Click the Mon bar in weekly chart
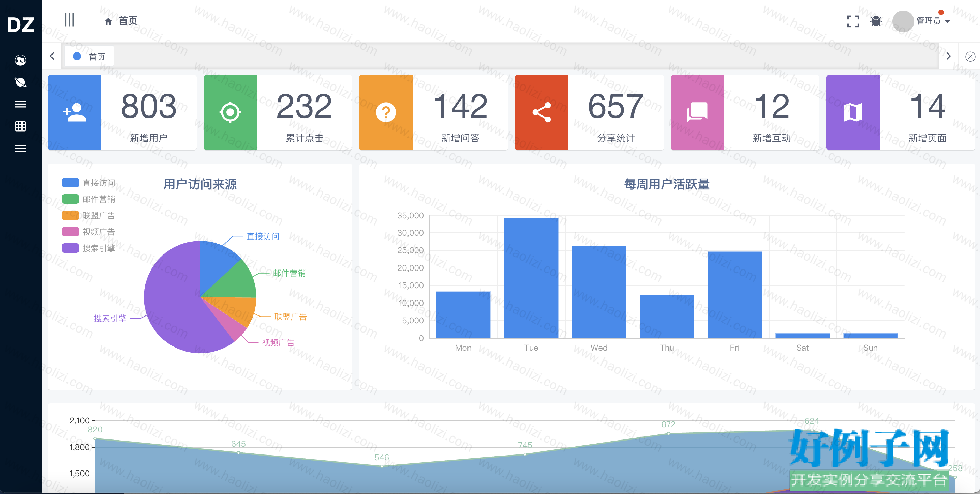 463,315
